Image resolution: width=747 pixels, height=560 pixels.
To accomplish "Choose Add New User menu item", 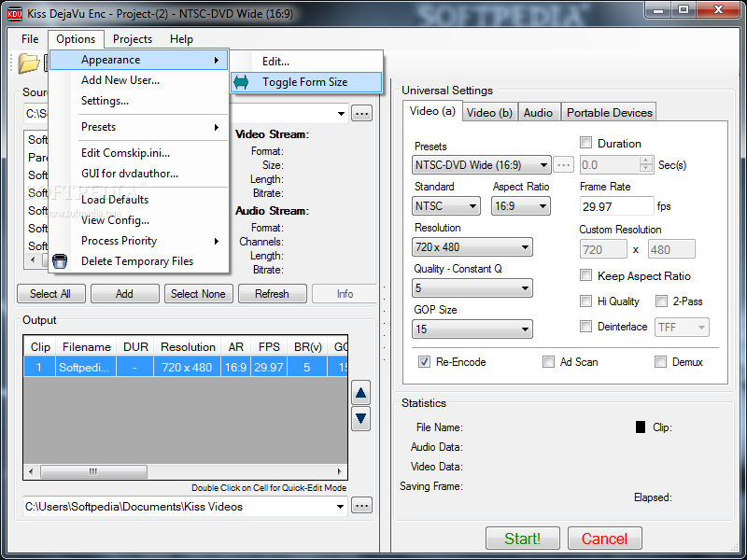I will tap(139, 80).
